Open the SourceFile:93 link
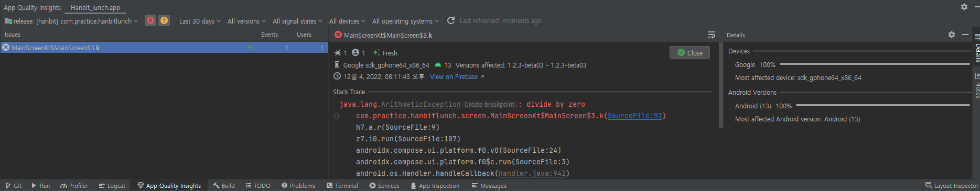 click(x=635, y=116)
